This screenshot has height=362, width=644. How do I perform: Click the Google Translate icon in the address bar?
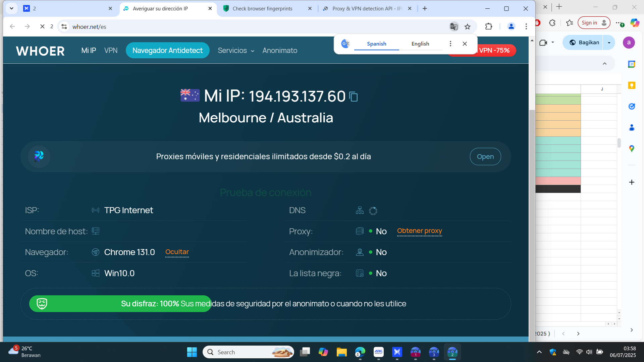[x=453, y=26]
